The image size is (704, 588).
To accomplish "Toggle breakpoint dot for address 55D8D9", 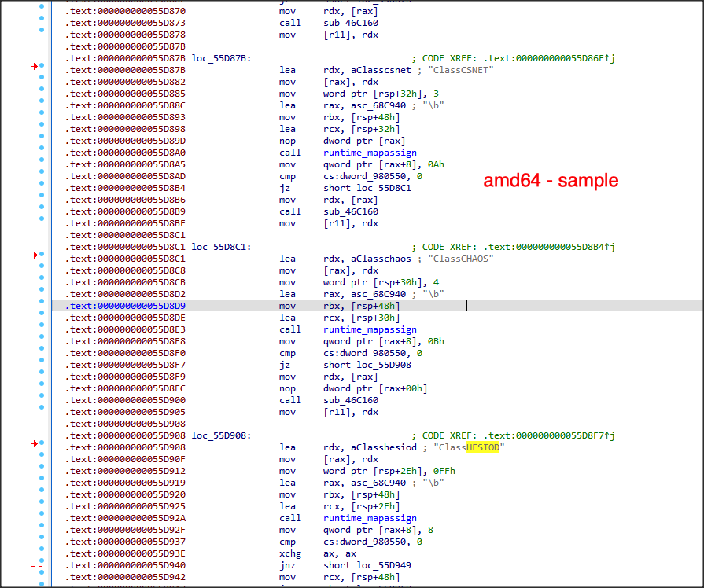I will pos(42,301).
